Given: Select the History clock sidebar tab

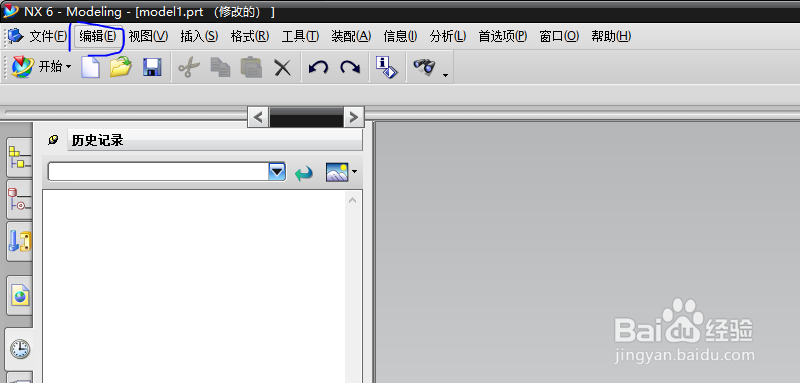Looking at the screenshot, I should click(19, 349).
